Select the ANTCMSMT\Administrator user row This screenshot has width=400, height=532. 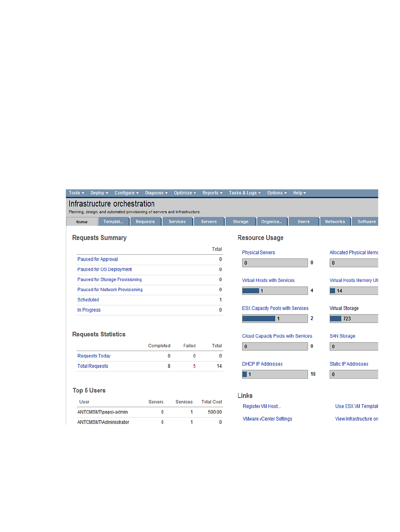point(150,422)
